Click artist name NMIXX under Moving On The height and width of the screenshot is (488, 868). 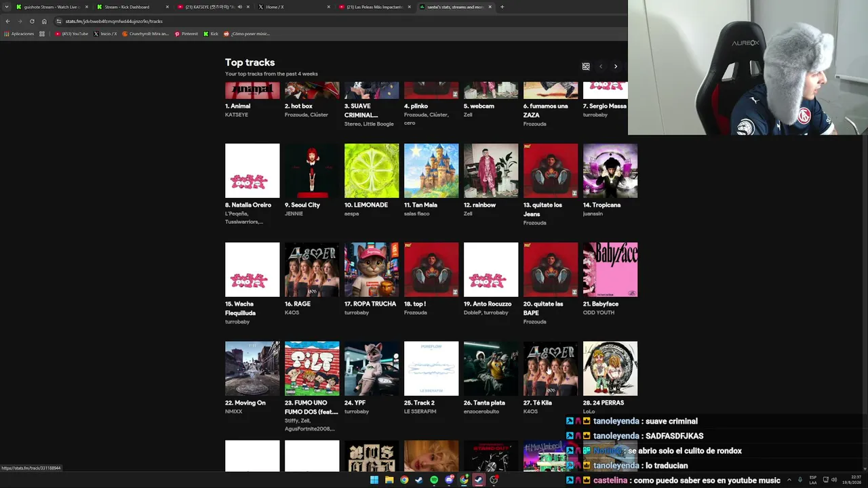(233, 412)
